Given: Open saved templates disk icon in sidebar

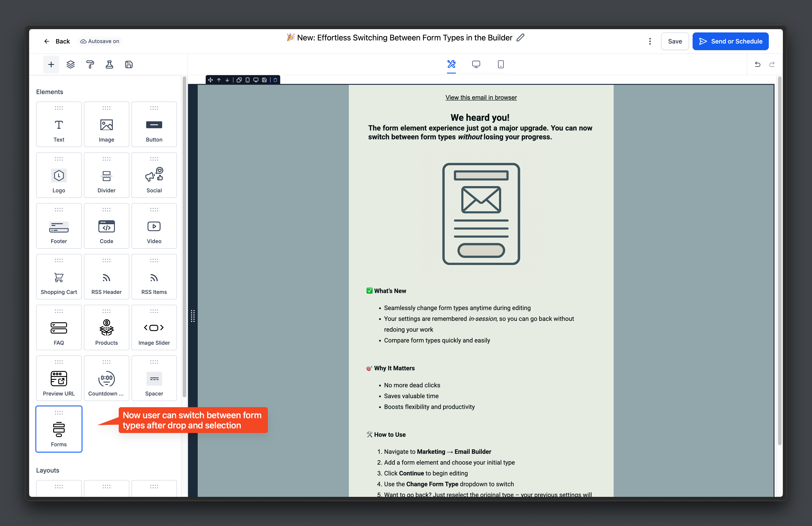Looking at the screenshot, I should [129, 64].
